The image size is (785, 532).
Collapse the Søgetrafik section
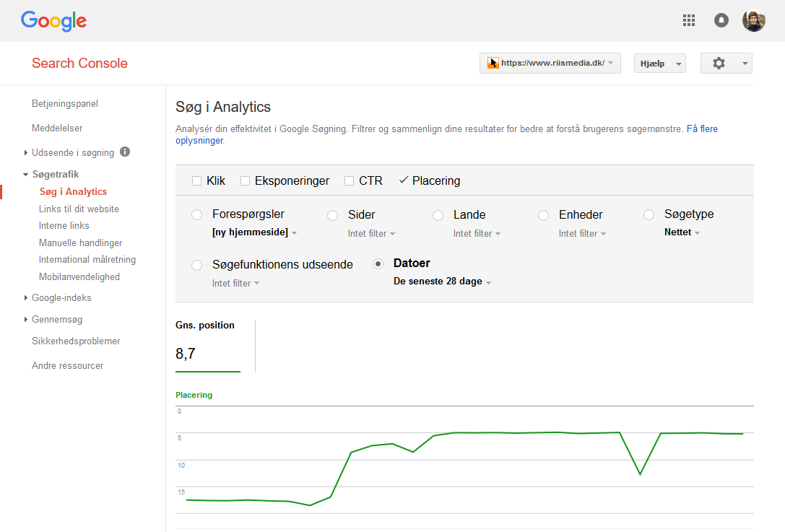[25, 174]
